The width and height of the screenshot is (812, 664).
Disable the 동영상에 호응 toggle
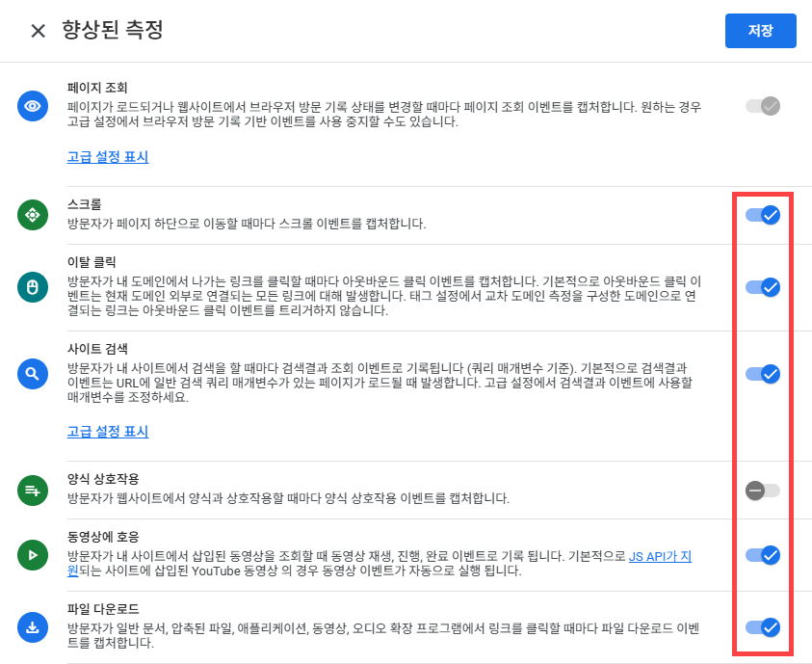[x=762, y=554]
